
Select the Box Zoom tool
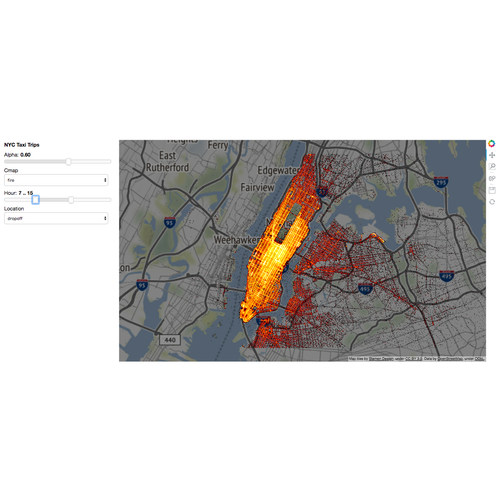[492, 166]
